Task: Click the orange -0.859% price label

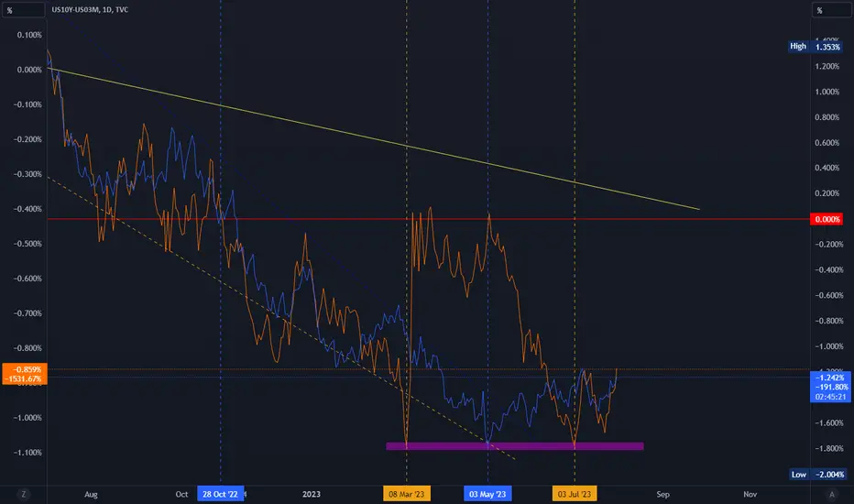Action: [25, 369]
